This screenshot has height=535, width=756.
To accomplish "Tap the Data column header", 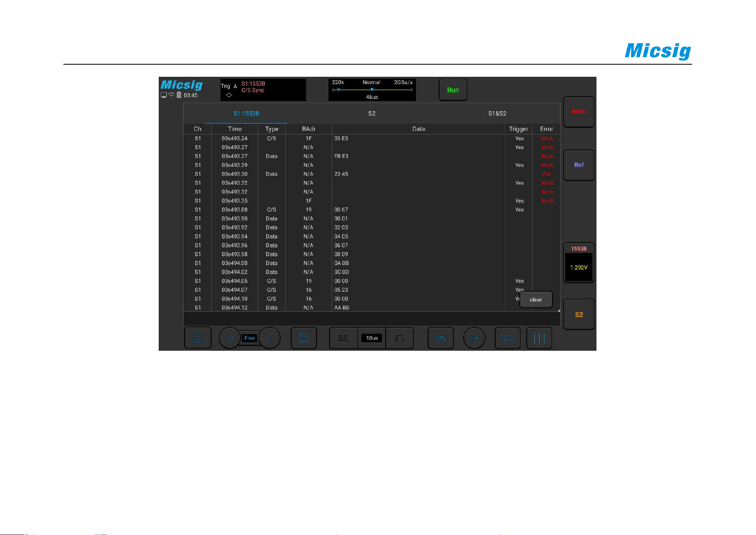I will click(x=418, y=129).
